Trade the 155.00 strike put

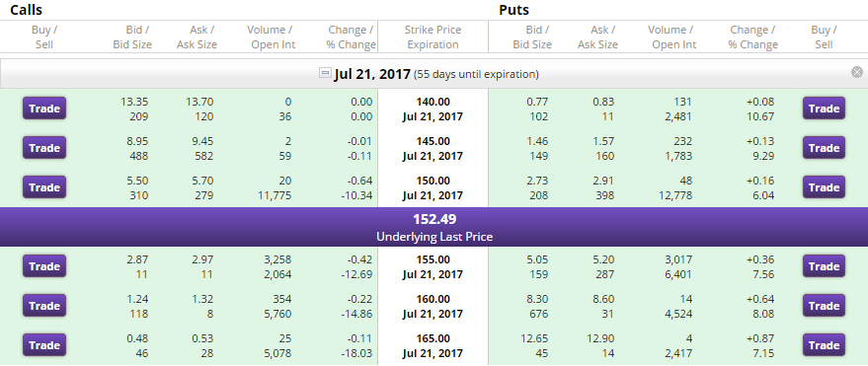[824, 266]
